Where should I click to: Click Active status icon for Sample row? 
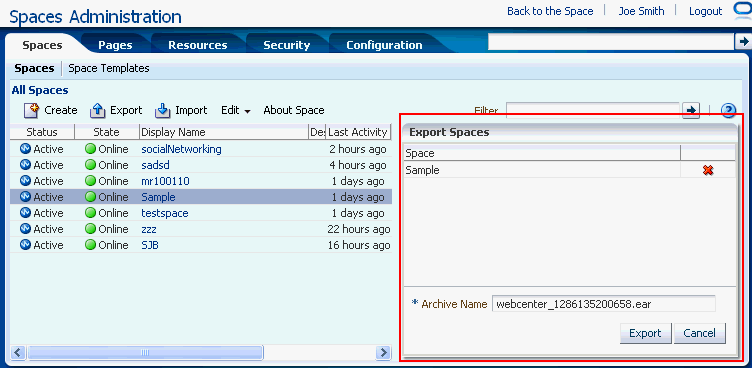click(25, 197)
